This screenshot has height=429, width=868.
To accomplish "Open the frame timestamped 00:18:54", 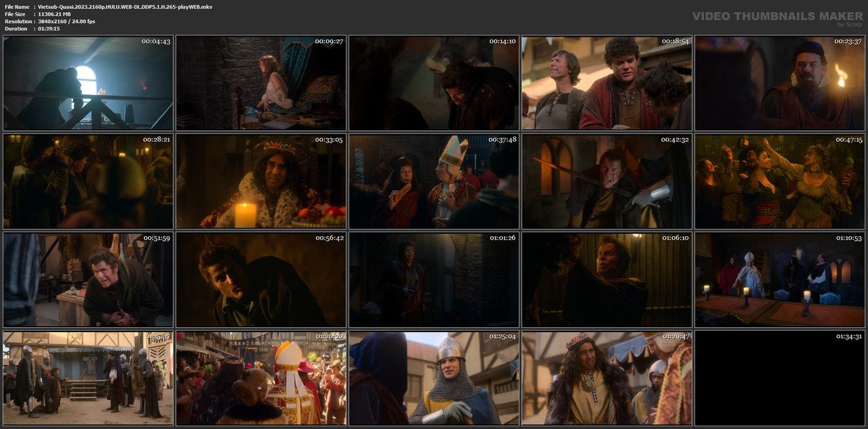I will [x=607, y=83].
